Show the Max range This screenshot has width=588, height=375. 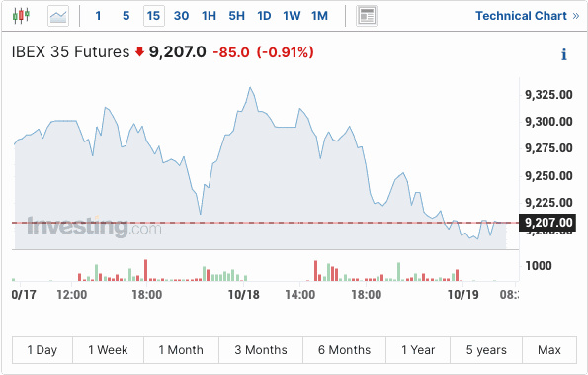point(549,350)
